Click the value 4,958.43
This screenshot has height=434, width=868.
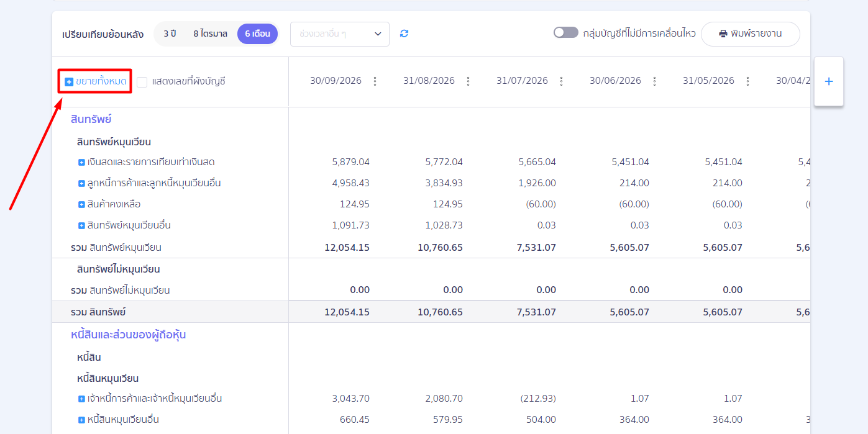[x=351, y=183]
